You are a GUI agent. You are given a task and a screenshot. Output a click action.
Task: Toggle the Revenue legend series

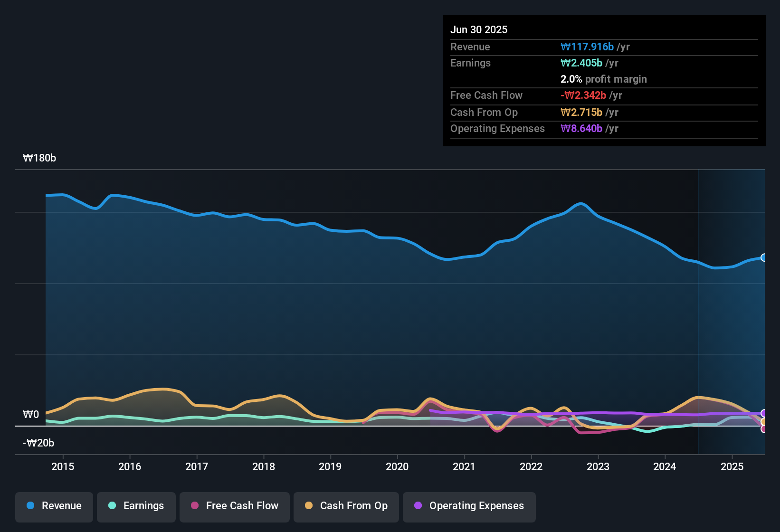(x=54, y=506)
